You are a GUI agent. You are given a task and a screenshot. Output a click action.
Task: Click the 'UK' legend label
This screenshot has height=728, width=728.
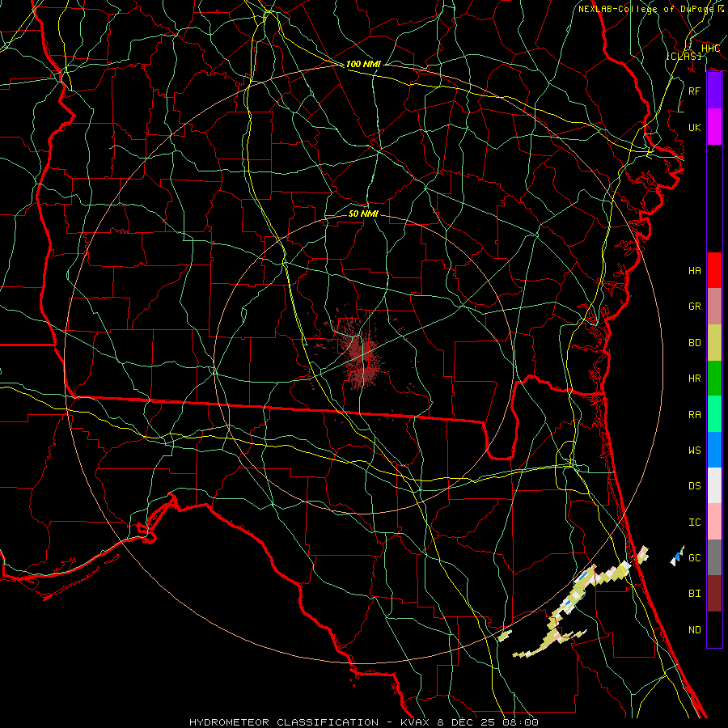pyautogui.click(x=695, y=127)
